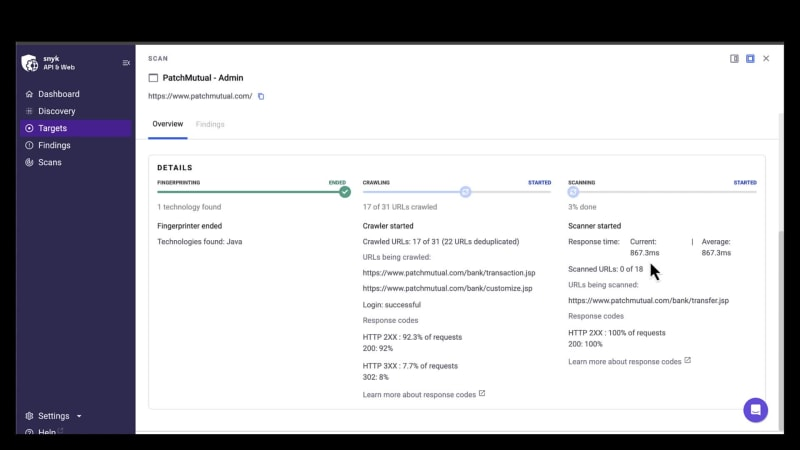
Task: Click the Scans radar icon
Action: point(29,162)
